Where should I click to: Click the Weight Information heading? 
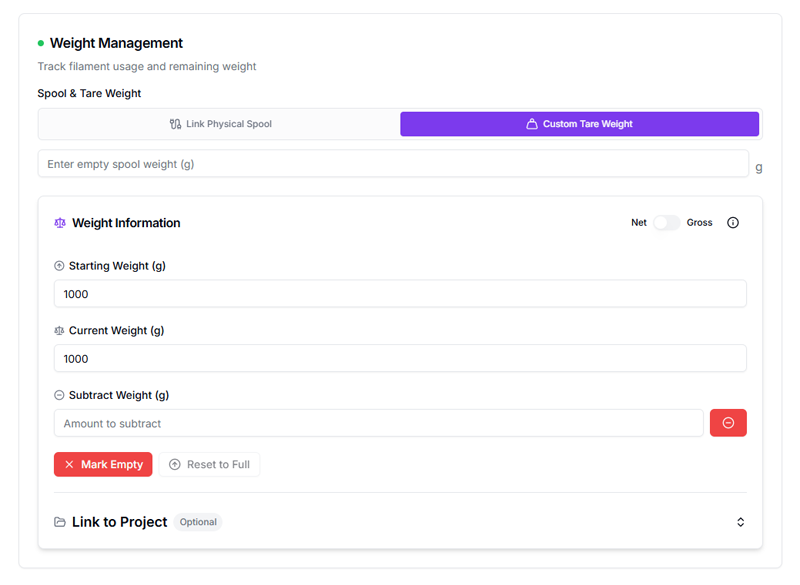click(x=126, y=223)
